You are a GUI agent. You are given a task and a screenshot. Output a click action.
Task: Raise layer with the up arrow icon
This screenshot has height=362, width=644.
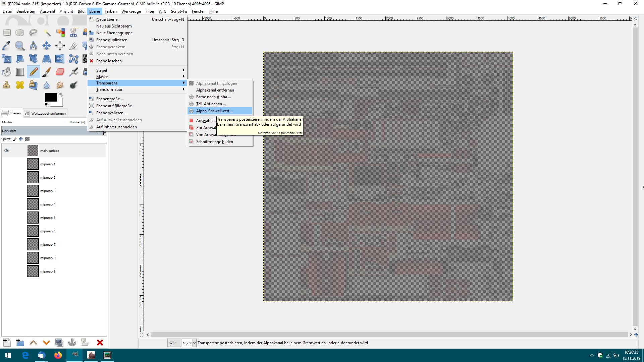coord(33,342)
